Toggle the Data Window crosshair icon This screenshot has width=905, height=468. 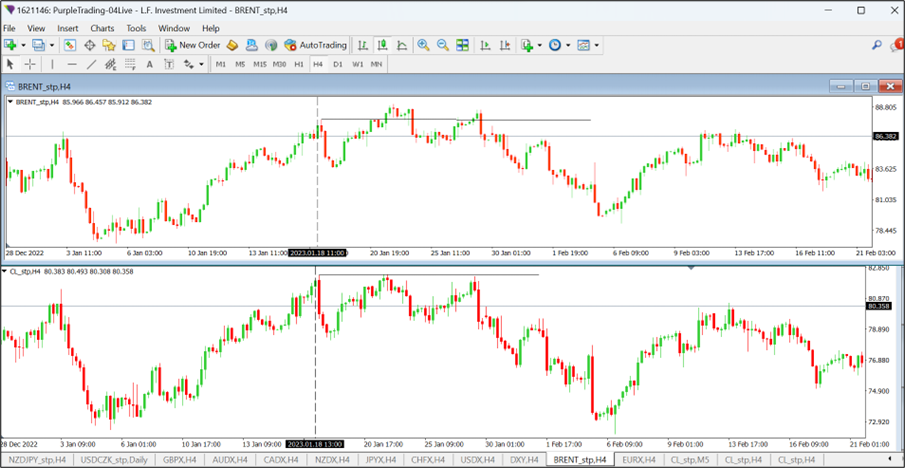click(x=89, y=44)
